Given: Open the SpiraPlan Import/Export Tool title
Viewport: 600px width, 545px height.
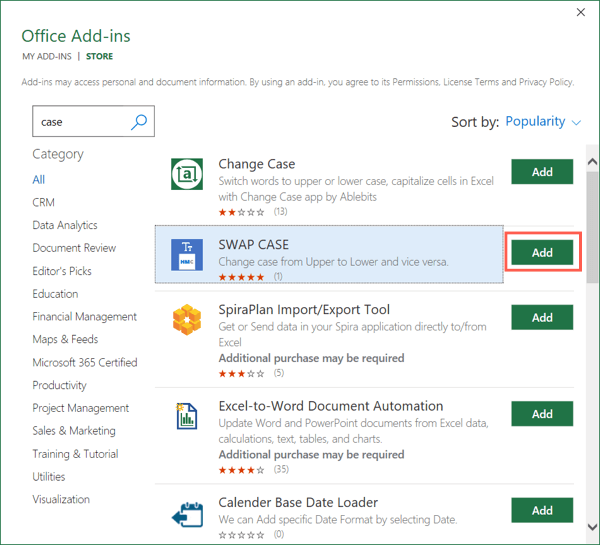Looking at the screenshot, I should pos(304,310).
